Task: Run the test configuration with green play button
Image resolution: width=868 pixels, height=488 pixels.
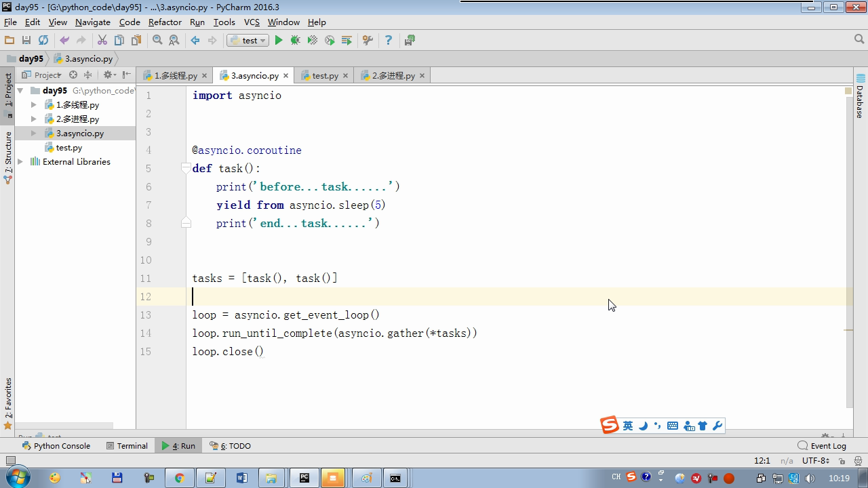Action: point(278,41)
